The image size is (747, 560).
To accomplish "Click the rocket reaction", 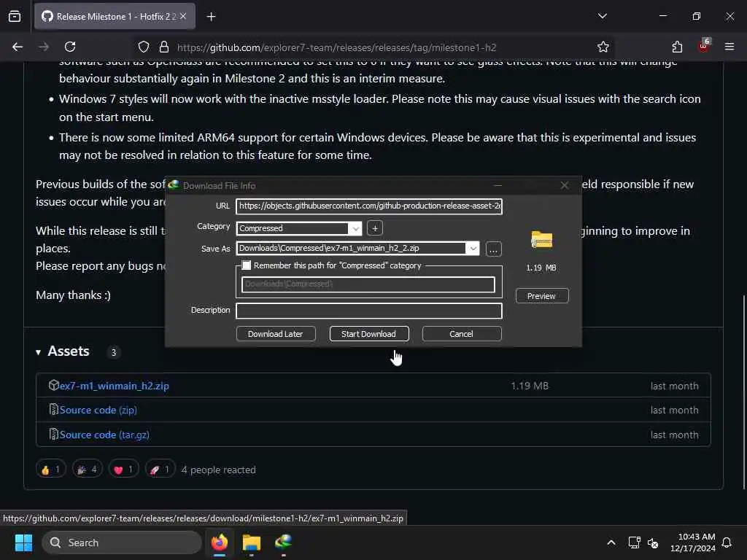I will (x=160, y=469).
